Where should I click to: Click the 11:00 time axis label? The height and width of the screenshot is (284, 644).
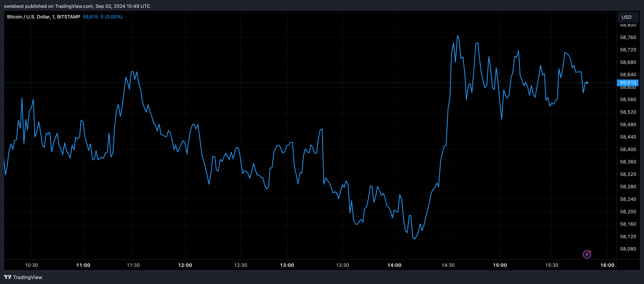coord(83,265)
